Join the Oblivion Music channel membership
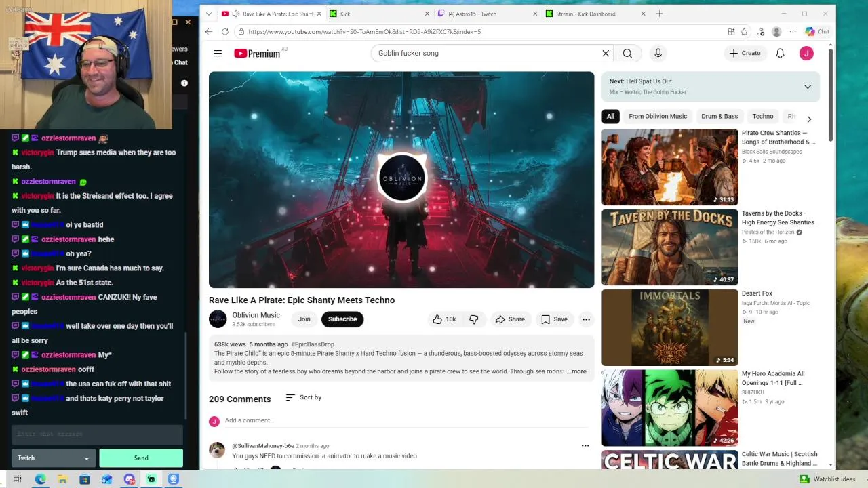Image resolution: width=868 pixels, height=488 pixels. 304,319
